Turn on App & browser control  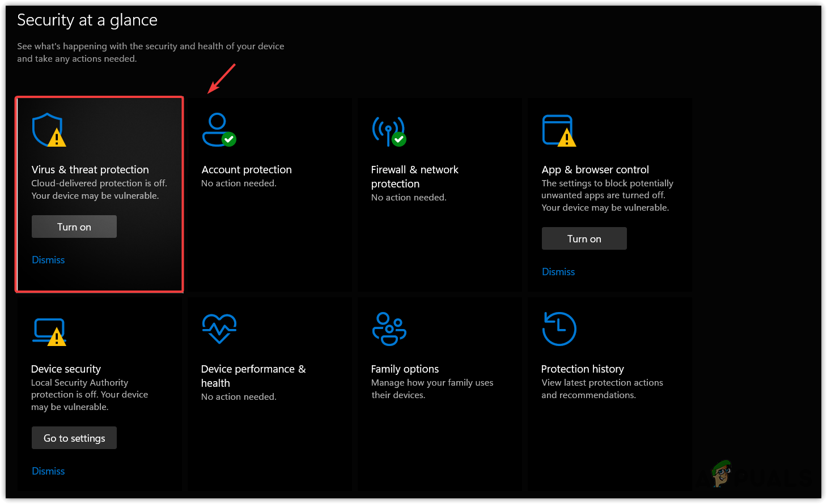[x=584, y=238]
